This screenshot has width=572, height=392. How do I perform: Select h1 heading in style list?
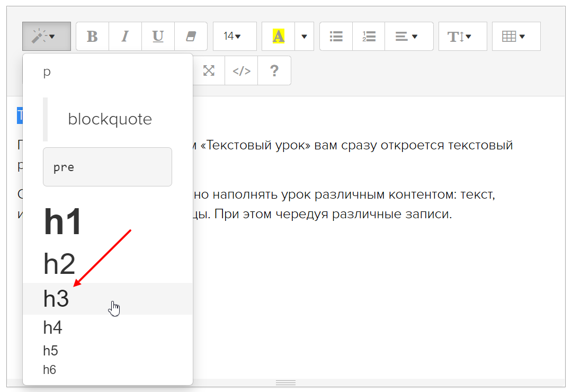(x=62, y=222)
